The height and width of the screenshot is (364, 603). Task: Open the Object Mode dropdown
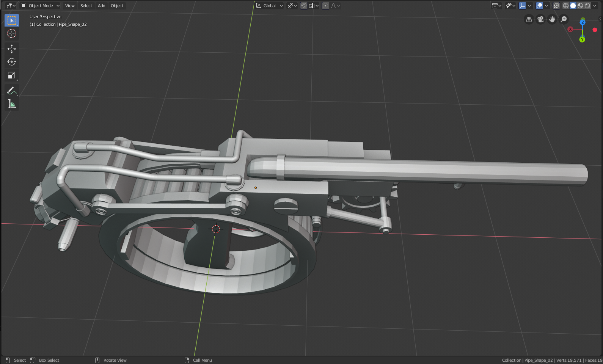pyautogui.click(x=40, y=6)
